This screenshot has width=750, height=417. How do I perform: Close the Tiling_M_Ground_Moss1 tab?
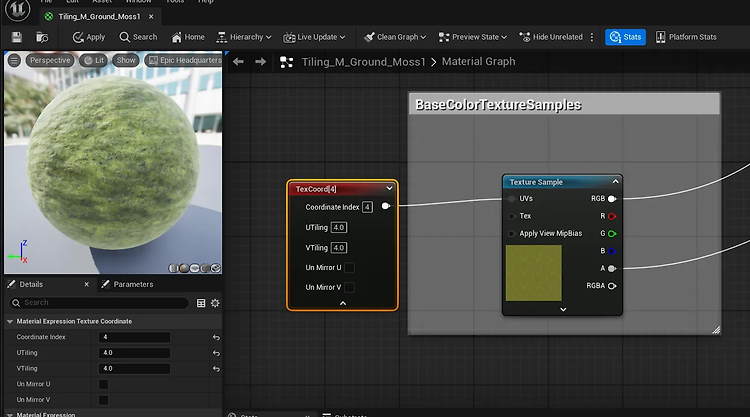click(x=151, y=17)
